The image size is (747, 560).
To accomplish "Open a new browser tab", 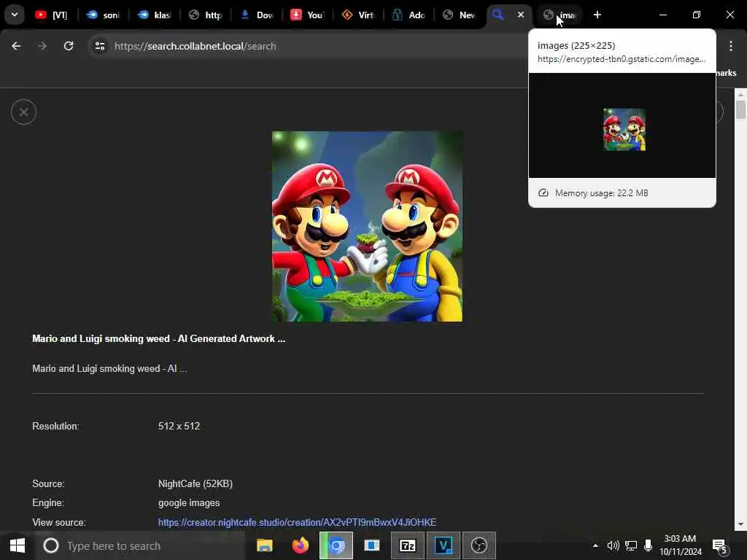I will (597, 15).
